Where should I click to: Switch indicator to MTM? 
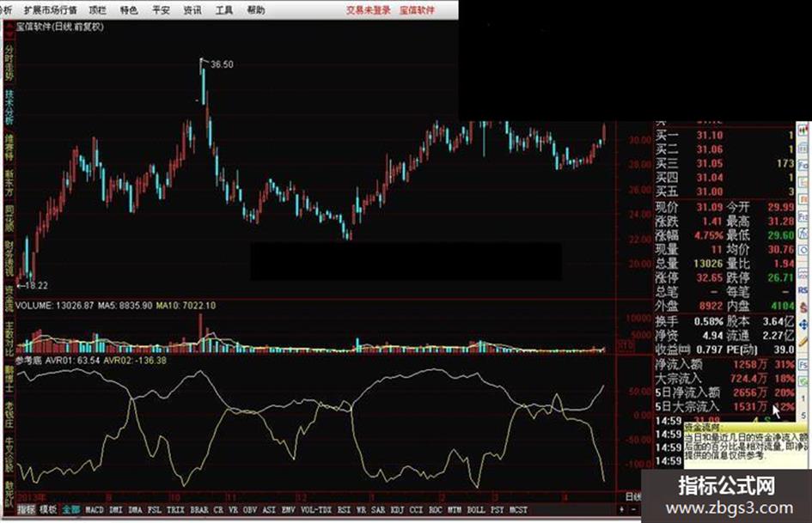coord(455,509)
